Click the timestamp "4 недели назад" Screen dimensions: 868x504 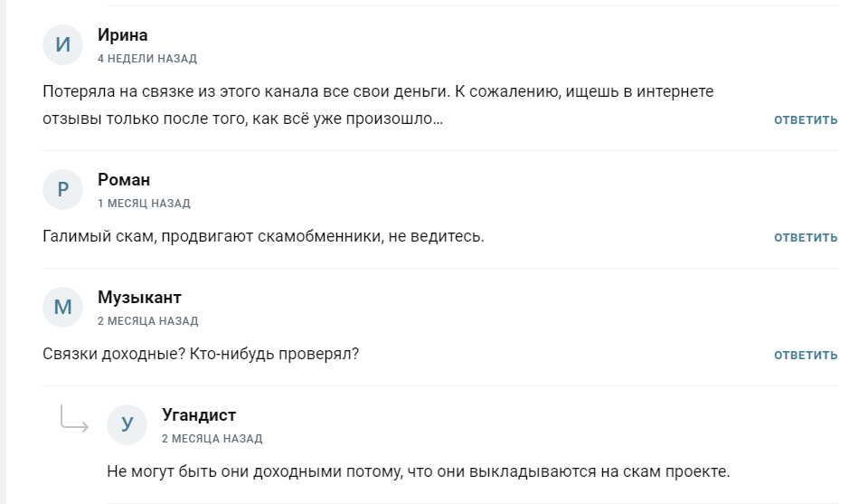click(x=147, y=59)
